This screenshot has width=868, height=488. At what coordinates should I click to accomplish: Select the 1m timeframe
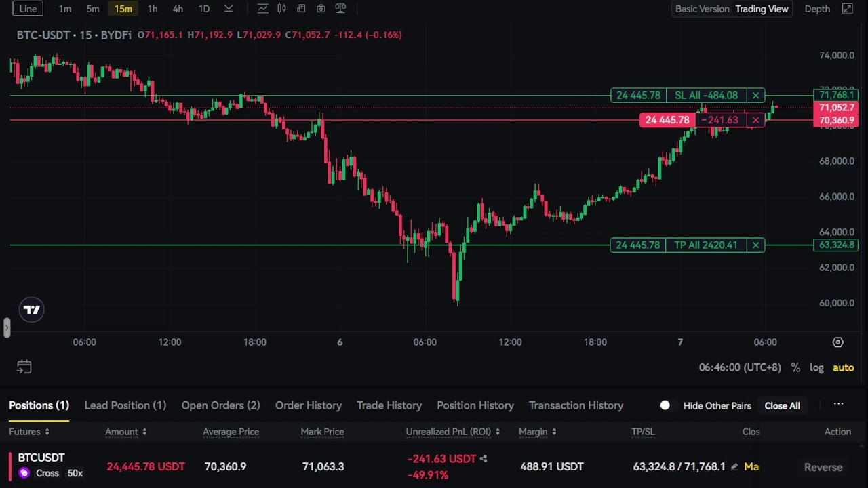[x=65, y=9]
